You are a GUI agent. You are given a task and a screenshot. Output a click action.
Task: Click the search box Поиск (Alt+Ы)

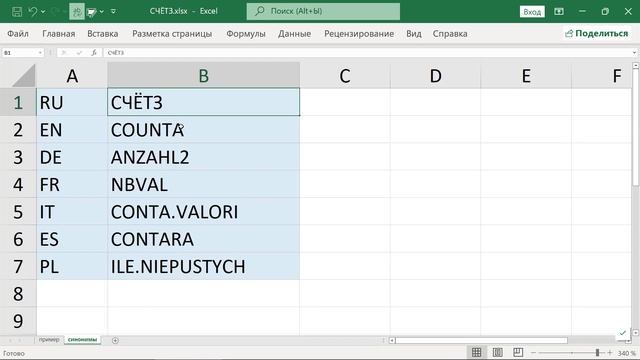(x=323, y=11)
